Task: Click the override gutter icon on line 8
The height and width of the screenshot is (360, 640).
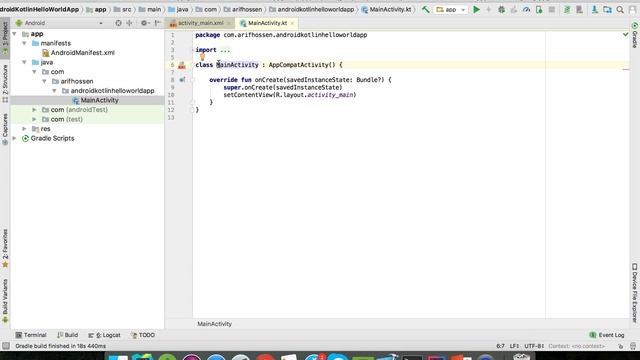Action: (182, 80)
